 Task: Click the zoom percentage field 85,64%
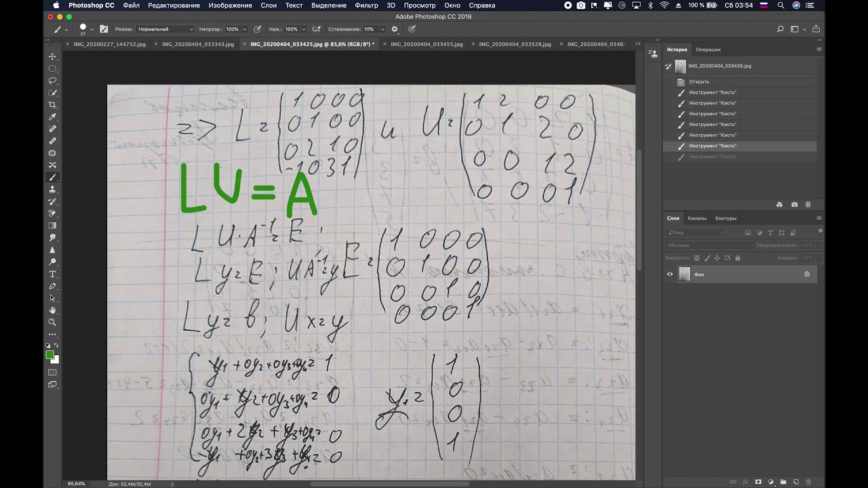point(77,484)
